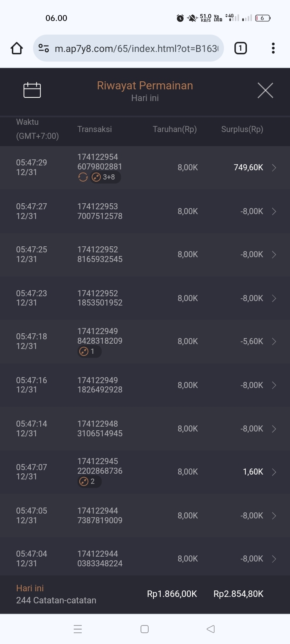
Task: Open the browser tab switcher
Action: click(x=240, y=48)
